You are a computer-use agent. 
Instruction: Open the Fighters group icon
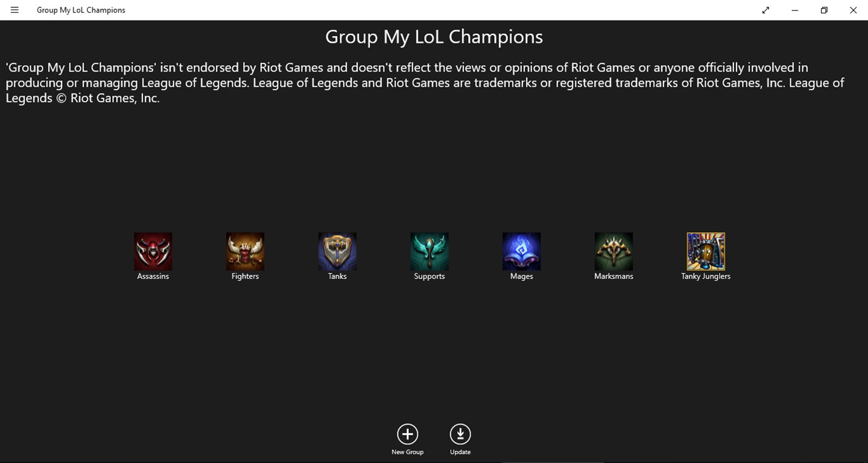(x=245, y=251)
